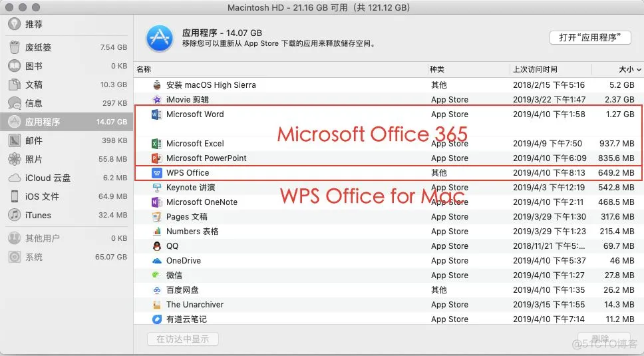Click the 安装 macOS High Sierra icon
The width and height of the screenshot is (644, 356).
coord(156,85)
